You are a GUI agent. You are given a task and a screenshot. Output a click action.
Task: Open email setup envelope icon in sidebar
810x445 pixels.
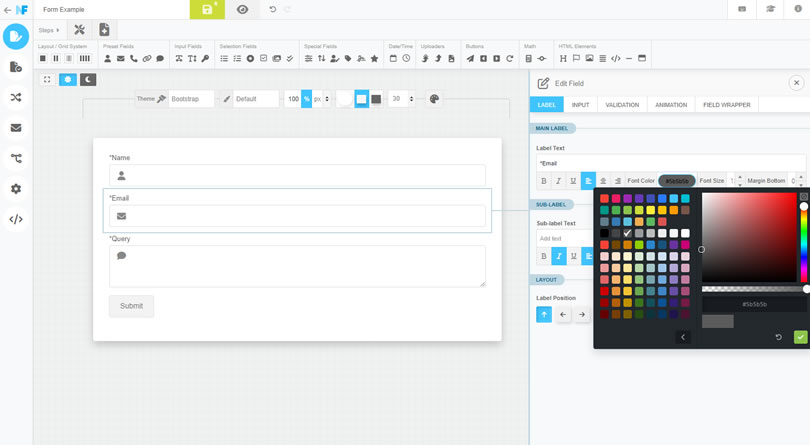pos(16,128)
